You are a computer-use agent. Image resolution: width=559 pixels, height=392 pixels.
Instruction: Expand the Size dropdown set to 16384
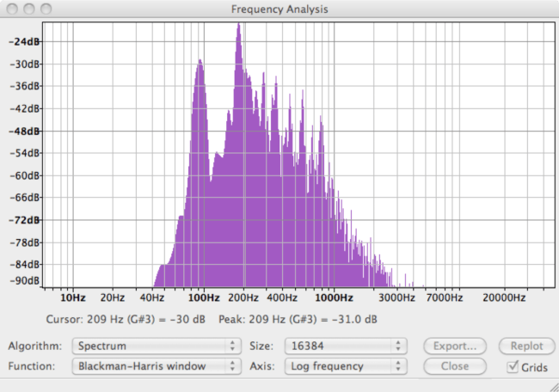pyautogui.click(x=344, y=346)
